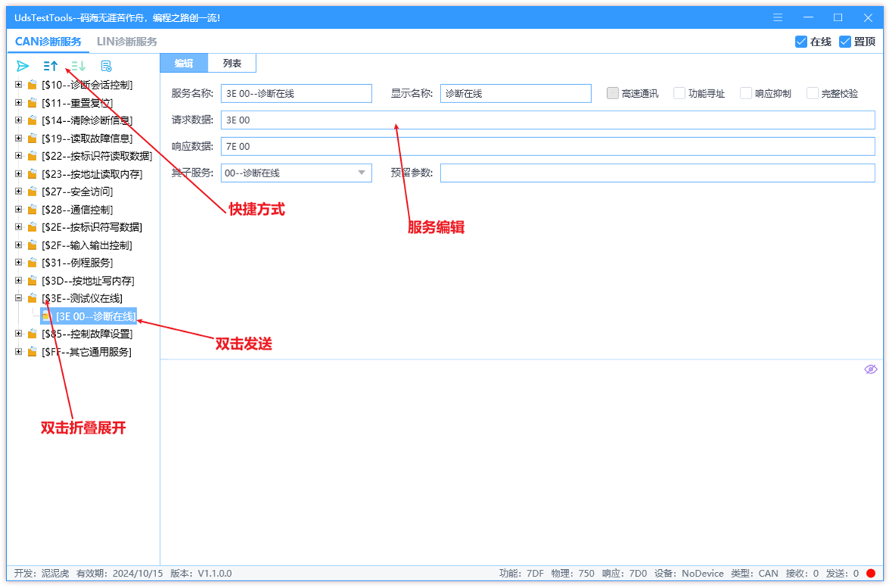This screenshot has width=889, height=588.
Task: Open the 其子服务 dropdown
Action: coord(296,173)
